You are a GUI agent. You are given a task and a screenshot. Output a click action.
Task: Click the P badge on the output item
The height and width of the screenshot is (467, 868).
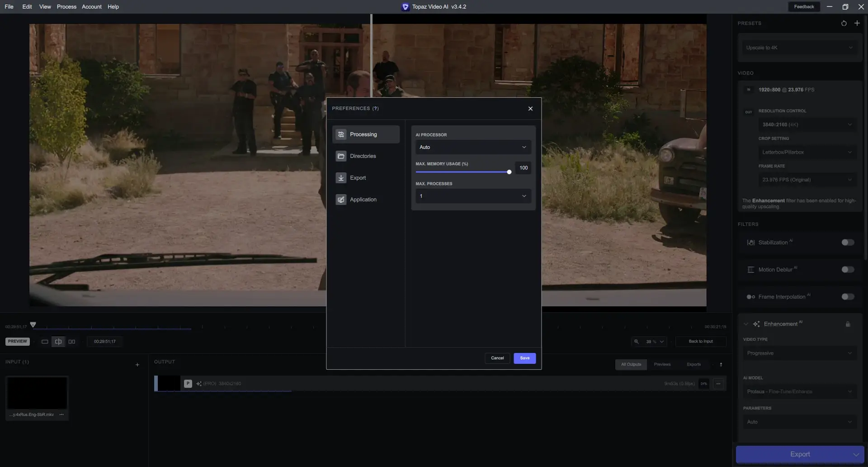pyautogui.click(x=188, y=384)
